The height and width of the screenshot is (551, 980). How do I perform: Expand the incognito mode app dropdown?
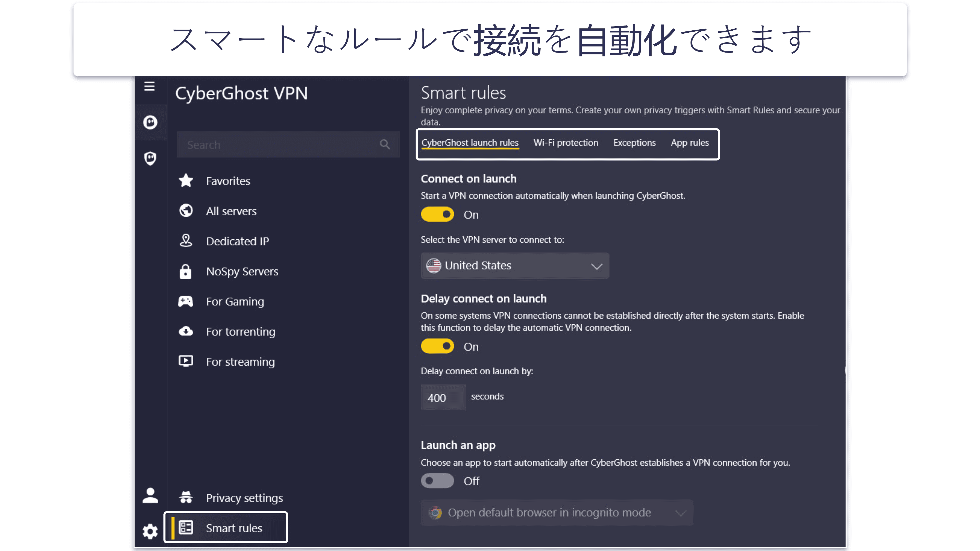coord(557,513)
